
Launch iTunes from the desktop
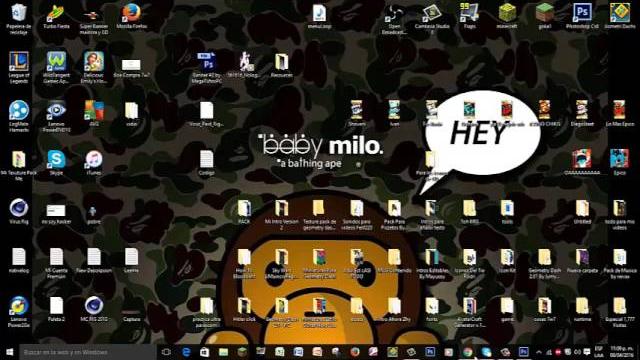click(x=94, y=162)
